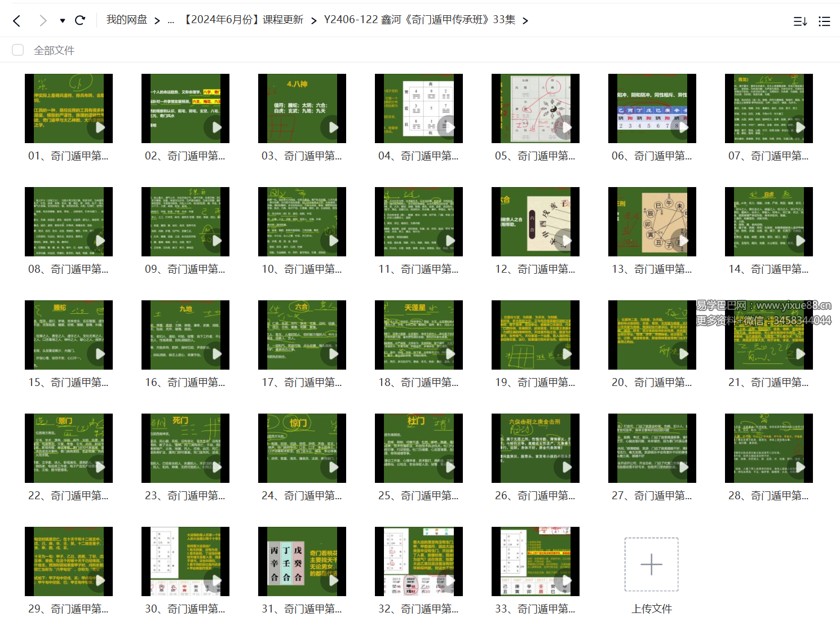Click the forward navigation arrow
The image size is (840, 626).
pyautogui.click(x=43, y=21)
